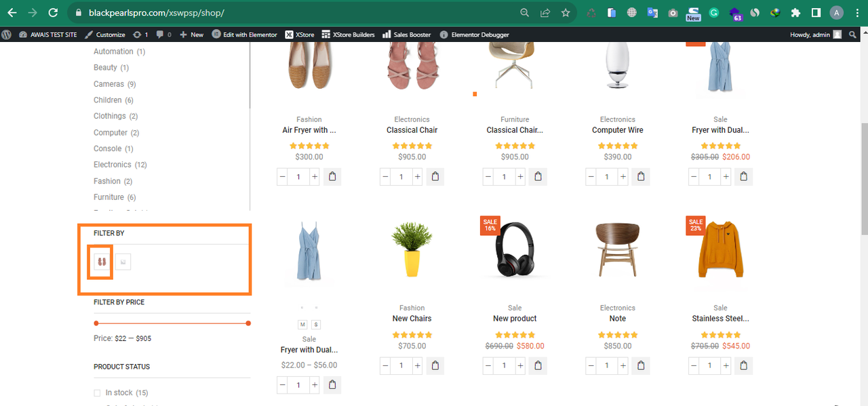Click quantity field for Classical Chair... $905.00
Image resolution: width=868 pixels, height=406 pixels.
pos(504,177)
